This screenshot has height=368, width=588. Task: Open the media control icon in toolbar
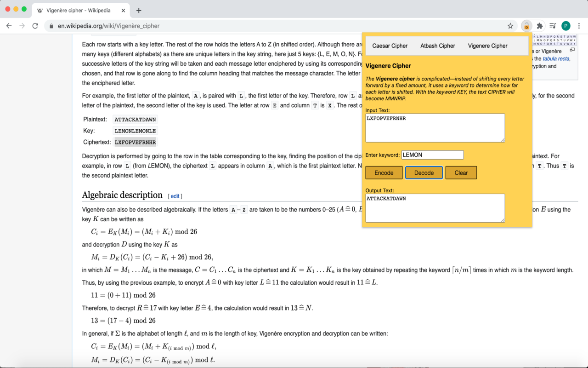[553, 26]
